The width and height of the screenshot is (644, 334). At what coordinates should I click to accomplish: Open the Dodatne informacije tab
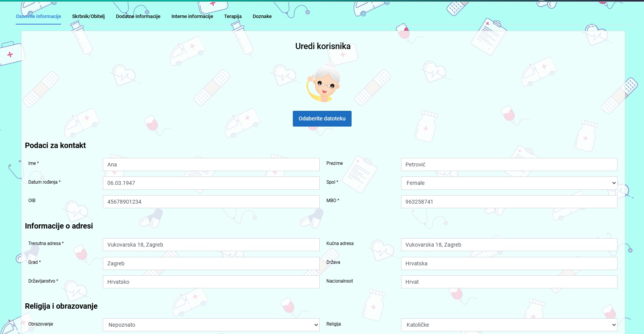pos(138,16)
